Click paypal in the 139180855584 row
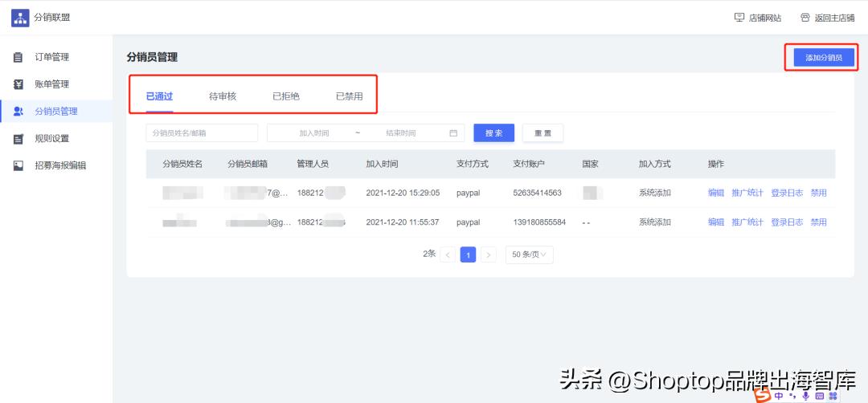 point(469,223)
